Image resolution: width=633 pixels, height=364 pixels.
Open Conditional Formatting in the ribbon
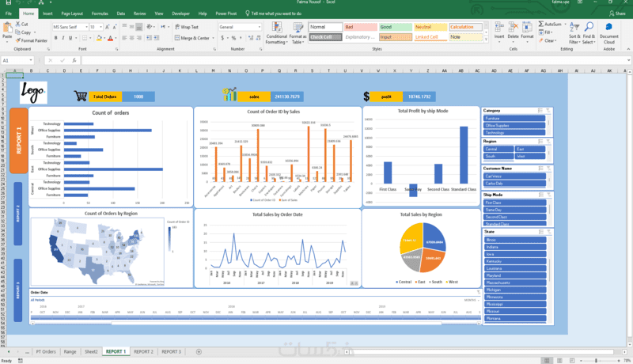coord(276,33)
